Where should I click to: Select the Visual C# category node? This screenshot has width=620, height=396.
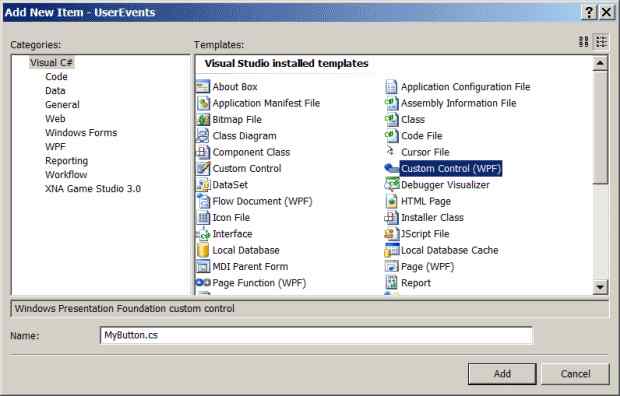tap(51, 63)
